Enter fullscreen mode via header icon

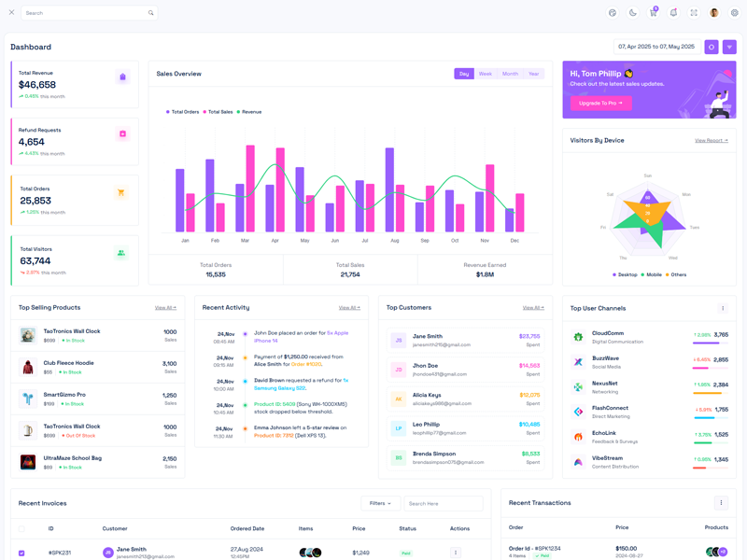pos(694,13)
